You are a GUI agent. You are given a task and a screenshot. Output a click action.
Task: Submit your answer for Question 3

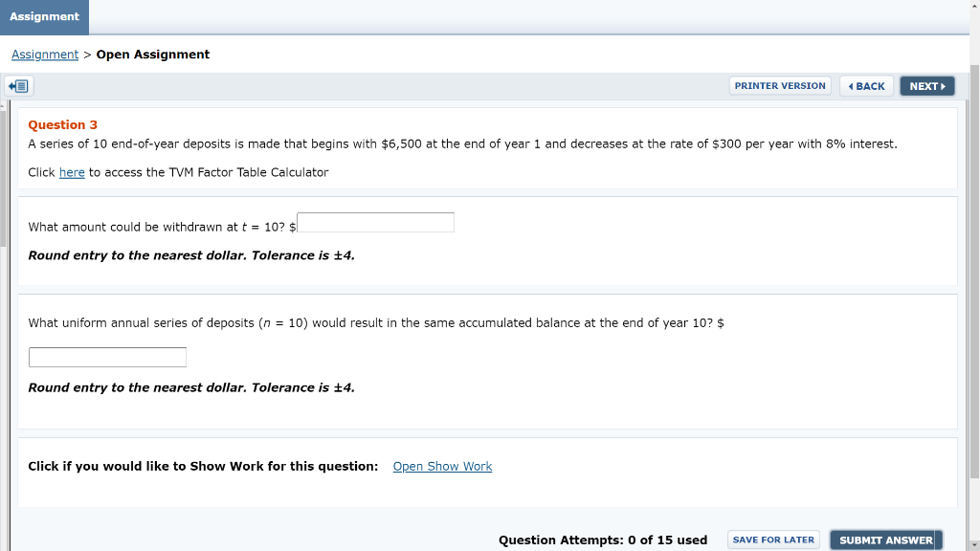tap(885, 539)
